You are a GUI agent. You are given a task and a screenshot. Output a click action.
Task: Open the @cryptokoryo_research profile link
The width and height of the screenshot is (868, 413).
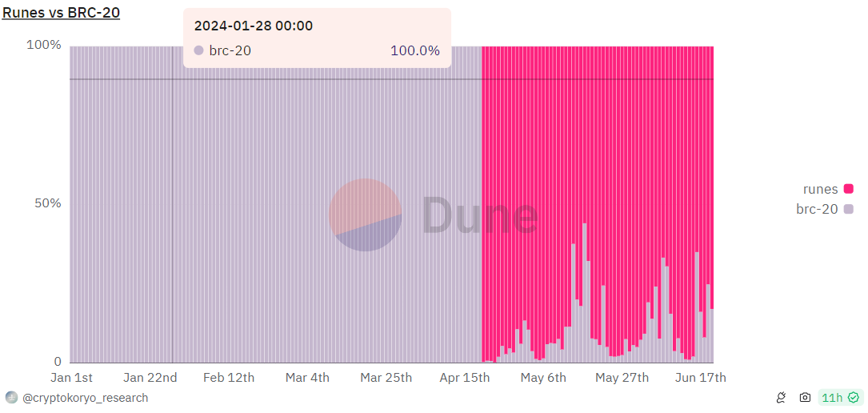(86, 398)
